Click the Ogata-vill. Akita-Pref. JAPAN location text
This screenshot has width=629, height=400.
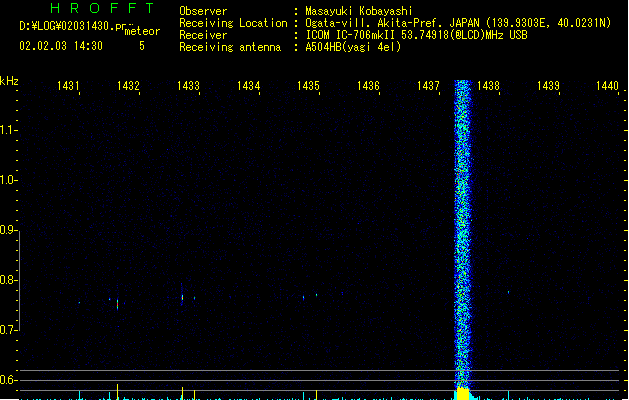pyautogui.click(x=458, y=23)
